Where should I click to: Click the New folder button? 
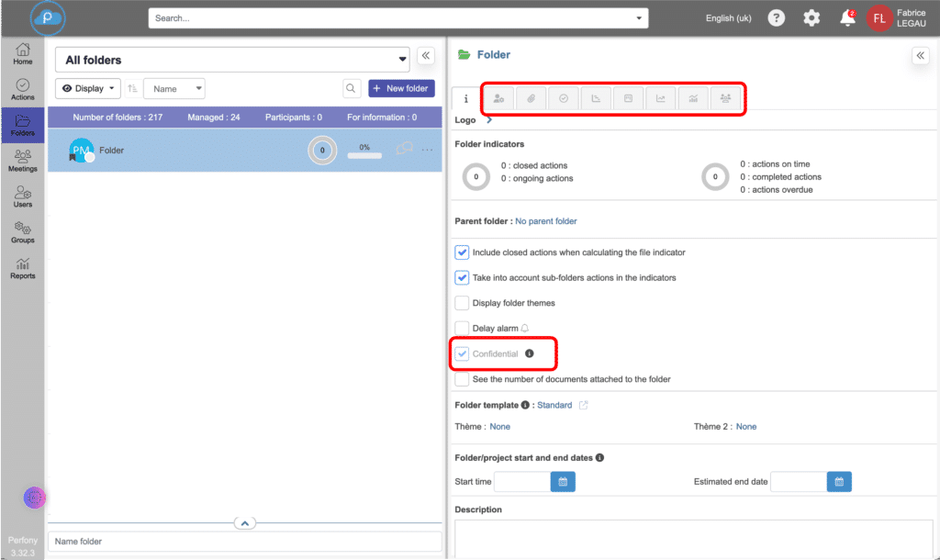click(401, 89)
